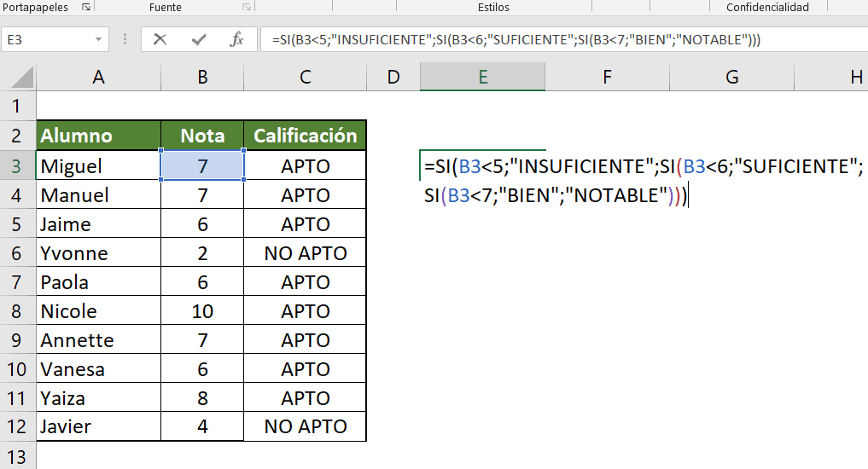The image size is (868, 469).
Task: Click the Confidencialidad ribbon group label
Action: pyautogui.click(x=767, y=7)
